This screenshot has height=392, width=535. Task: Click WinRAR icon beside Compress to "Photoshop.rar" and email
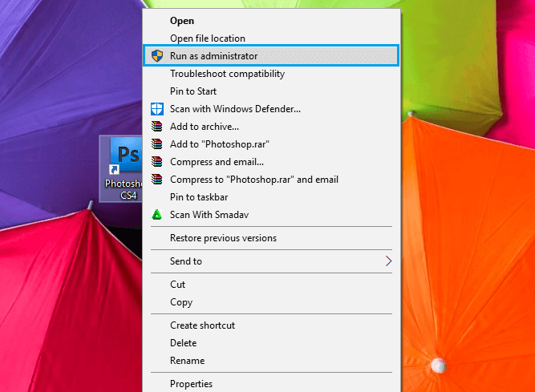(x=157, y=180)
